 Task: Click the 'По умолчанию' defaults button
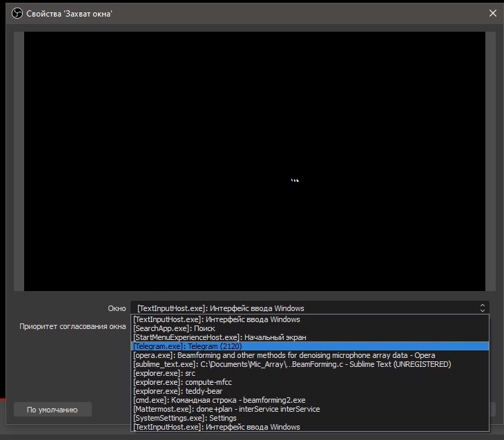coord(52,410)
